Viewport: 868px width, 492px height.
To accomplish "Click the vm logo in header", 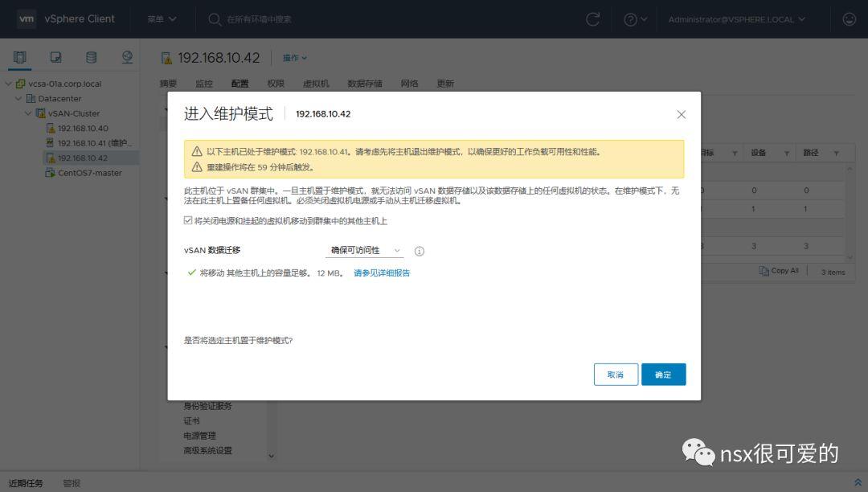I will [x=27, y=18].
